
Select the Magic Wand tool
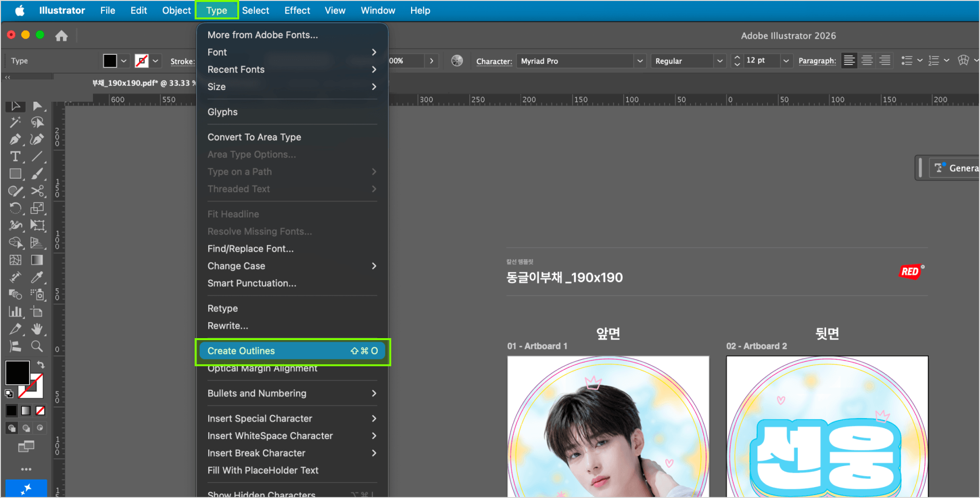click(15, 122)
